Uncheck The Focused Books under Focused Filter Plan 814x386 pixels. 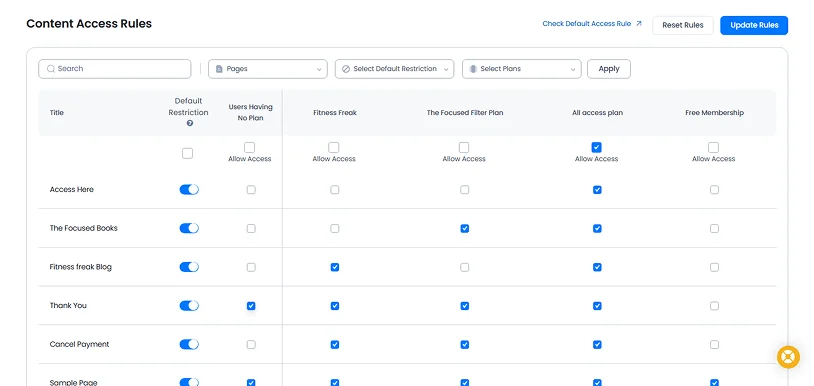click(465, 228)
